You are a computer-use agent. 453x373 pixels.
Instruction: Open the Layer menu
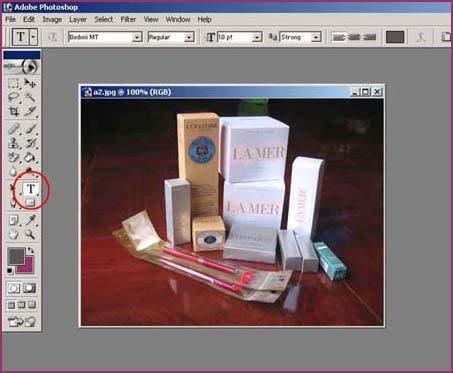pos(78,19)
